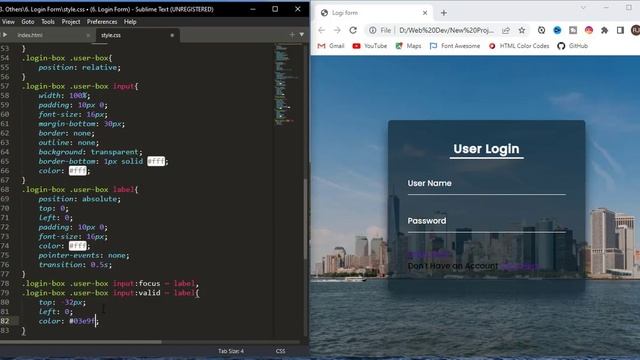Open the Gmail bookmark
640x360 pixels.
coord(331,46)
